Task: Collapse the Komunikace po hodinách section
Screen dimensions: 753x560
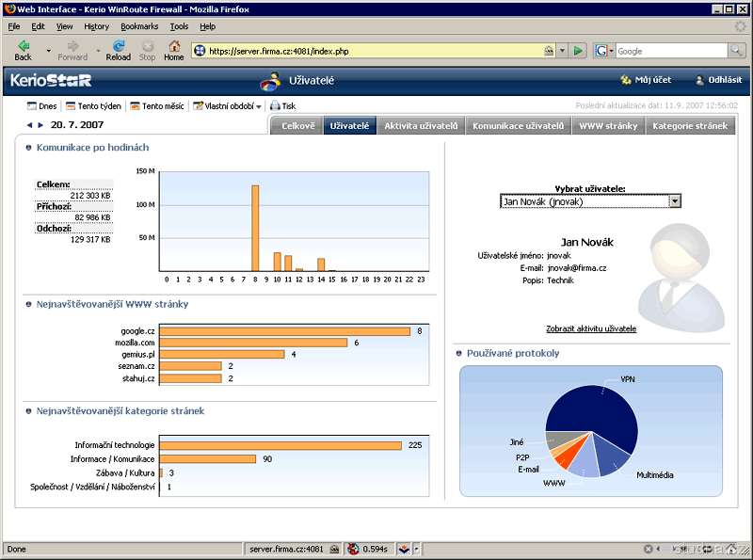Action: (x=29, y=148)
